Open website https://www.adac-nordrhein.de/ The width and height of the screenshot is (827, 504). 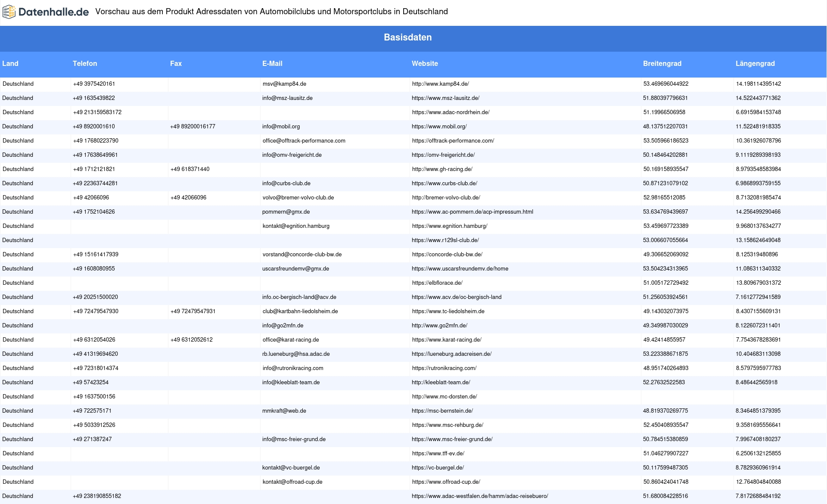451,112
